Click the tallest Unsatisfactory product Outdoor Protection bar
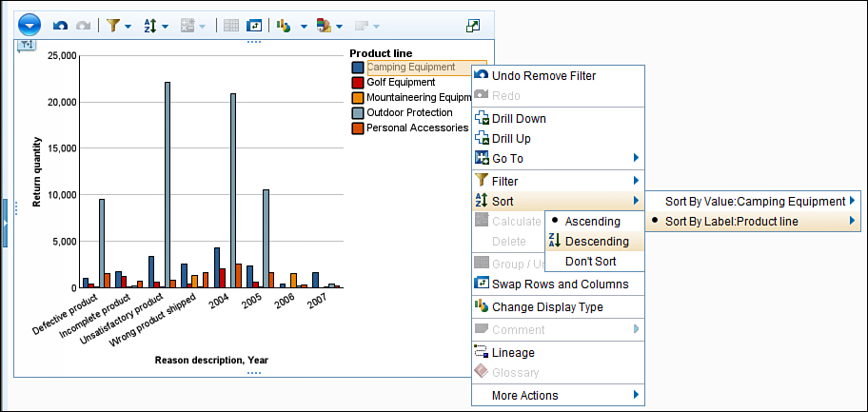The height and width of the screenshot is (412, 868). pos(168,185)
